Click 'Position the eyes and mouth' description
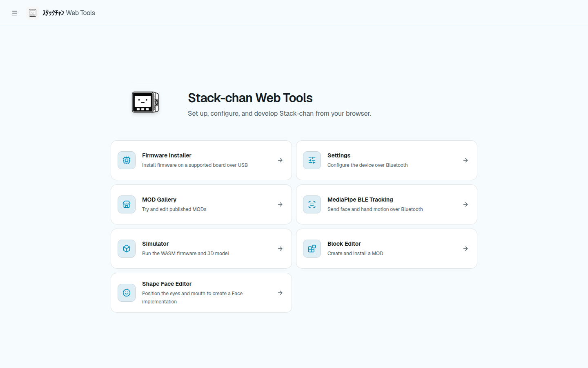Viewport: 588px width, 368px height. tap(192, 298)
